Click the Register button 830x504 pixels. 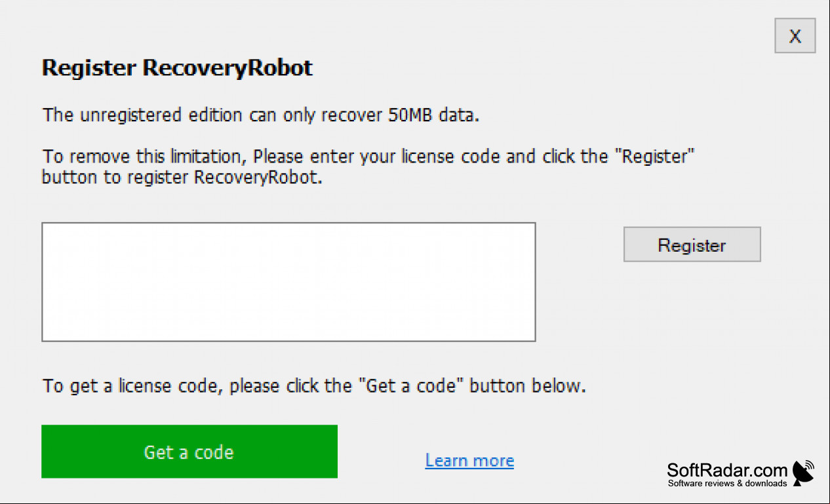point(692,244)
